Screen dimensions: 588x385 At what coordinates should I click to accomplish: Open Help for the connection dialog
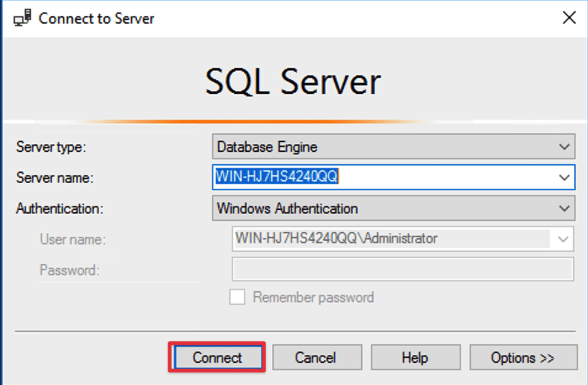tap(415, 358)
